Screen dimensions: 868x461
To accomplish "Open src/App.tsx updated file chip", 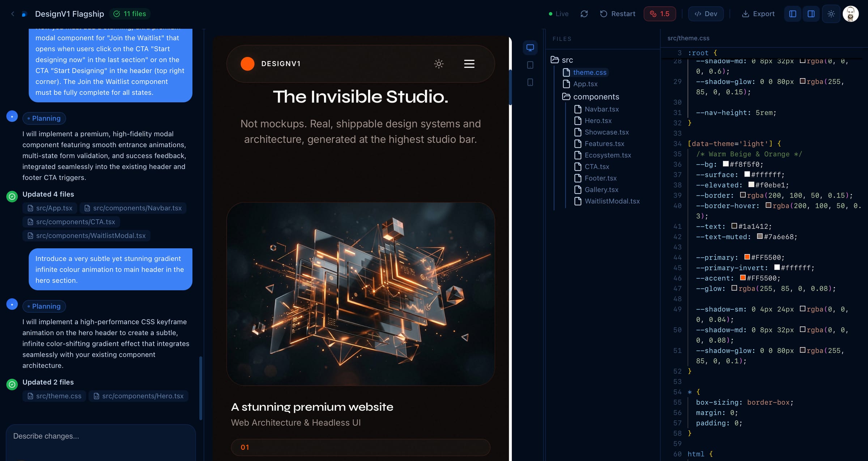I will pyautogui.click(x=50, y=208).
